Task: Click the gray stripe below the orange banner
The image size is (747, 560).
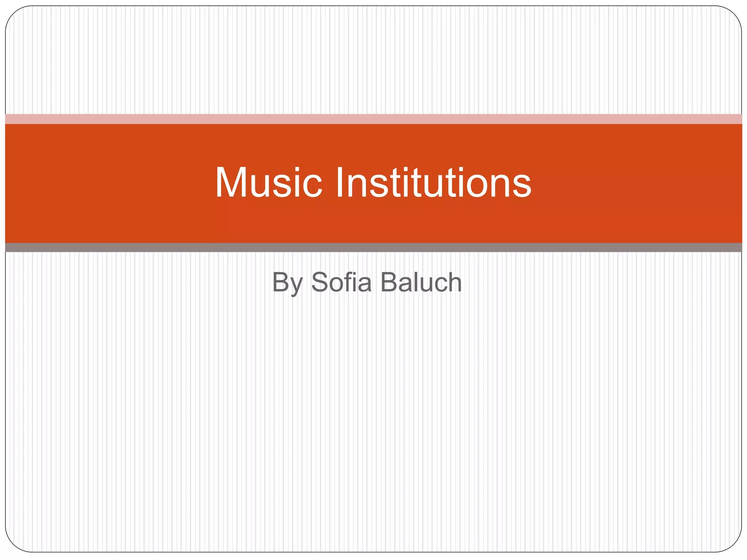Action: coord(373,248)
